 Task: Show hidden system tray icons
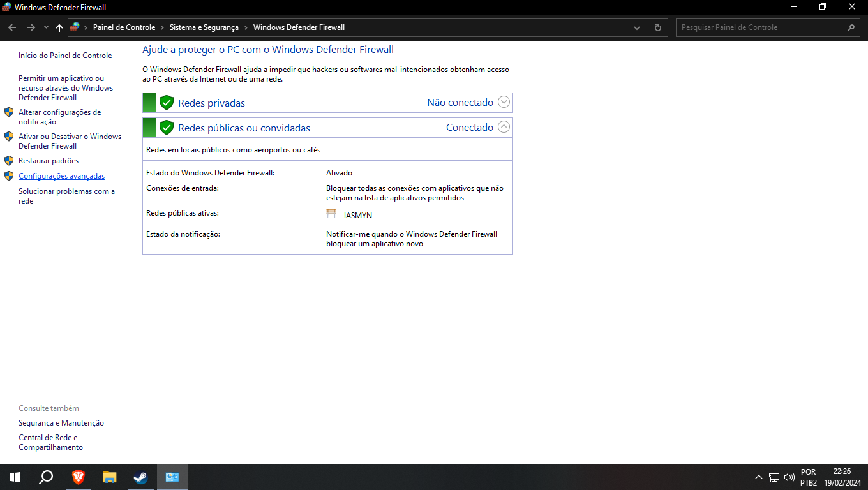tap(759, 477)
